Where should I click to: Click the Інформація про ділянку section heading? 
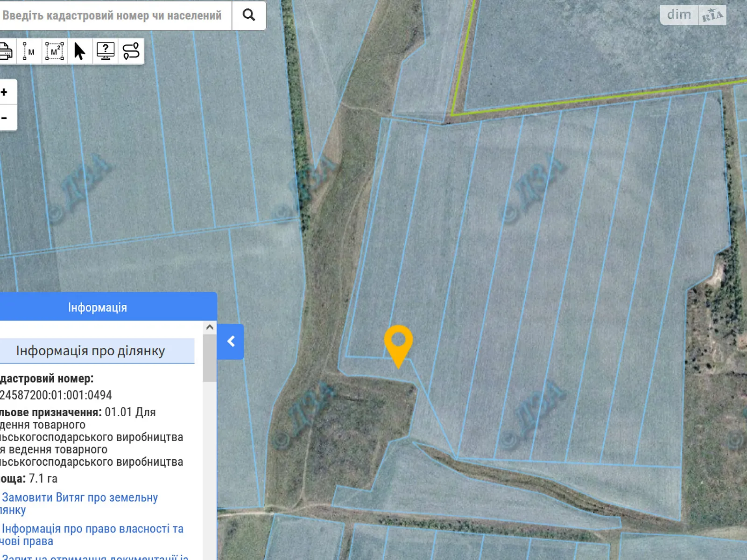(91, 350)
